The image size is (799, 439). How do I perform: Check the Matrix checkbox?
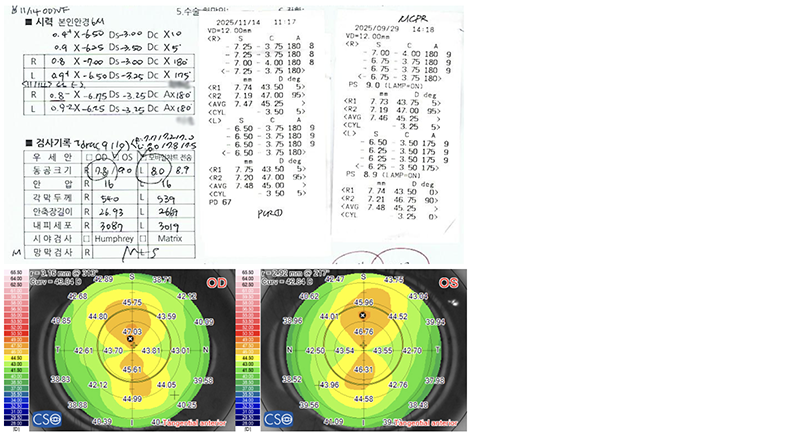click(x=143, y=238)
